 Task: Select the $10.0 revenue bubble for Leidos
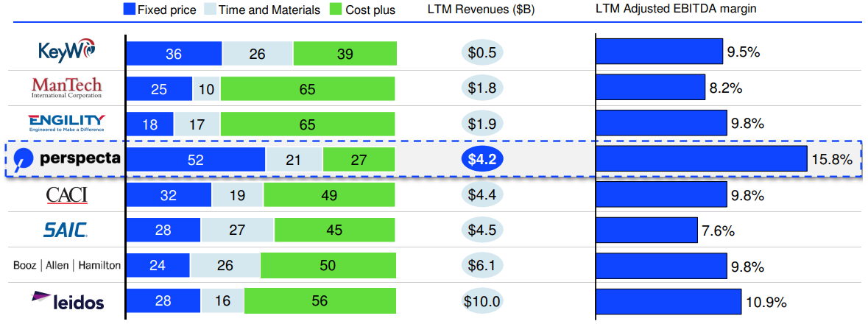pos(483,300)
